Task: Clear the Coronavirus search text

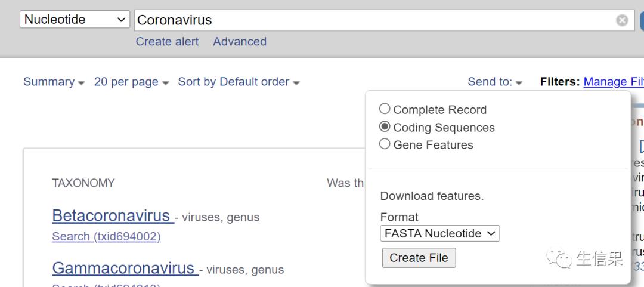Action: coord(622,20)
